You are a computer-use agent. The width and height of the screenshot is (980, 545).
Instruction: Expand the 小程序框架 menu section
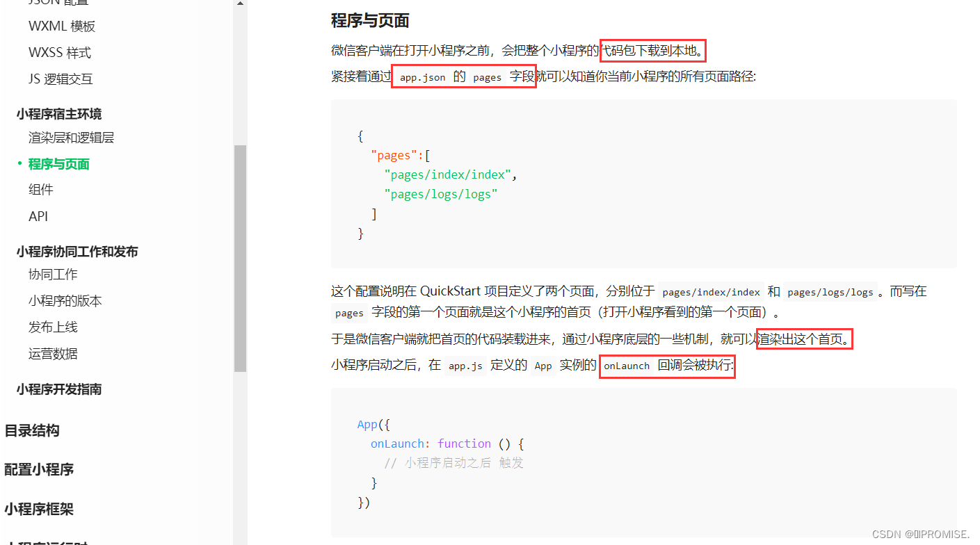[39, 509]
